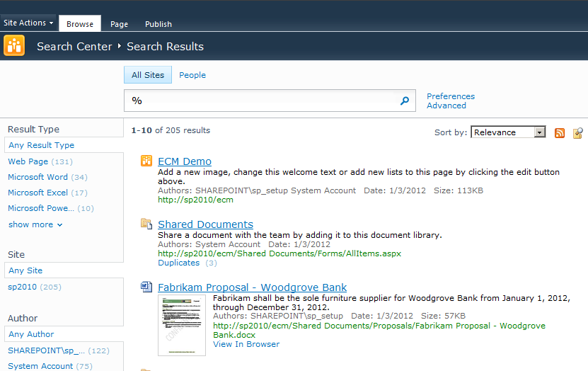This screenshot has width=588, height=371.
Task: Click the Fabrikam Proposal document thumbnail
Action: point(182,325)
